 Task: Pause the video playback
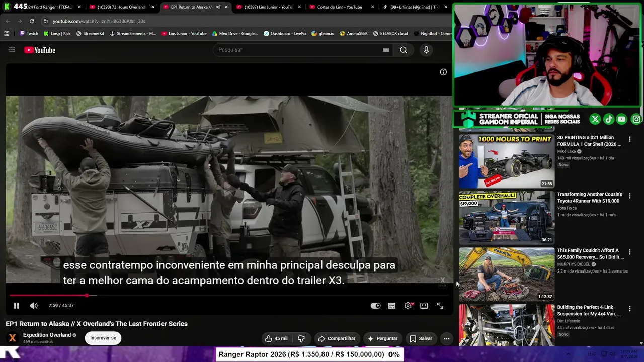point(16,306)
